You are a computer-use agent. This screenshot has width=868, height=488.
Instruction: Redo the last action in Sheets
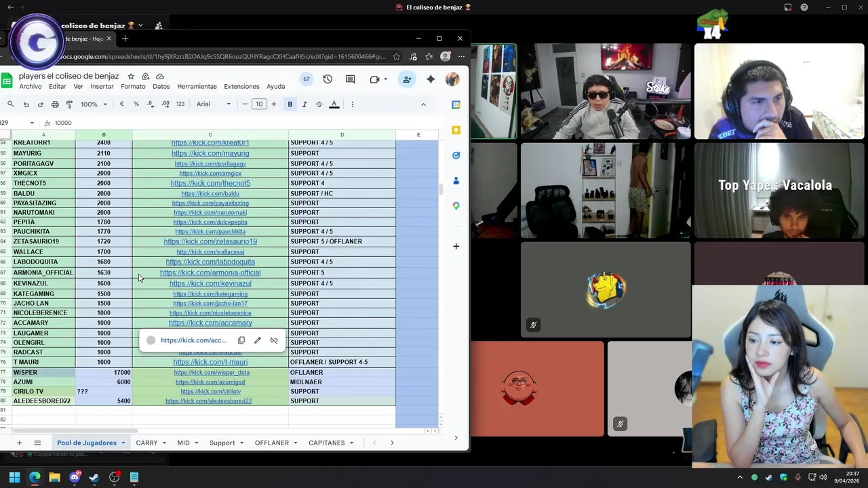[40, 104]
